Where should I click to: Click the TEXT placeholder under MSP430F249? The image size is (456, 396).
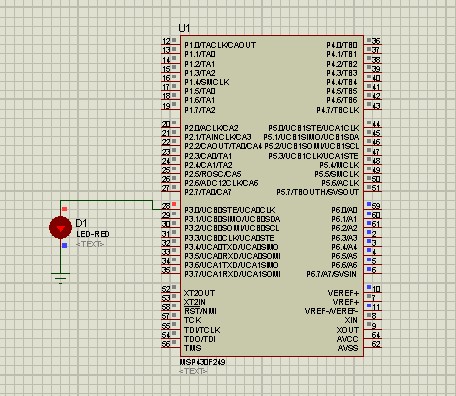(x=193, y=371)
